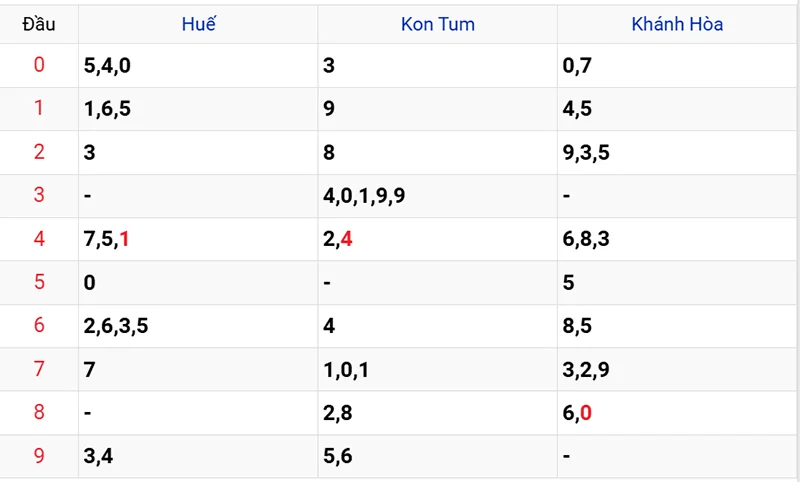Select the Huế cell showing 1,6,5
800x482 pixels.
tap(107, 109)
